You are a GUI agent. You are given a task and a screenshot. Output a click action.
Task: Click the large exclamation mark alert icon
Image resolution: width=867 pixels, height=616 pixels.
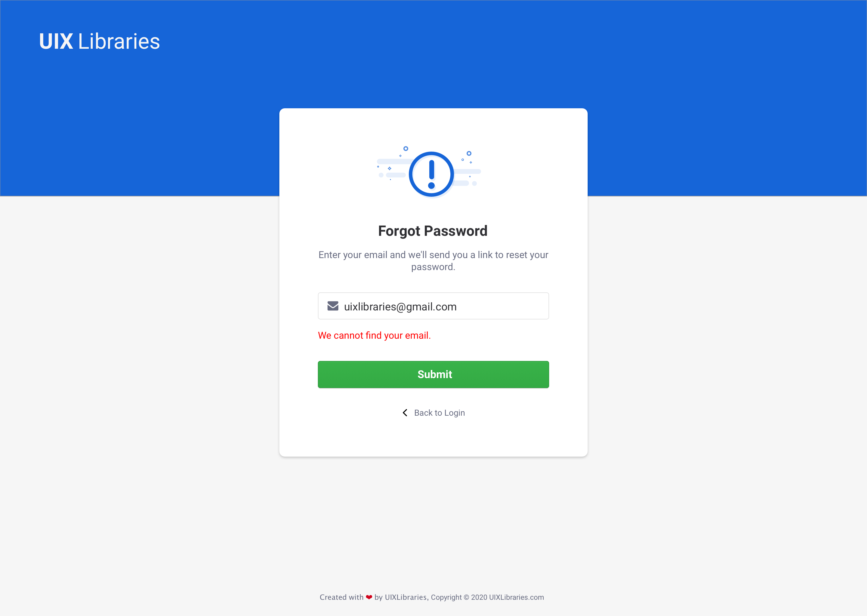tap(431, 174)
